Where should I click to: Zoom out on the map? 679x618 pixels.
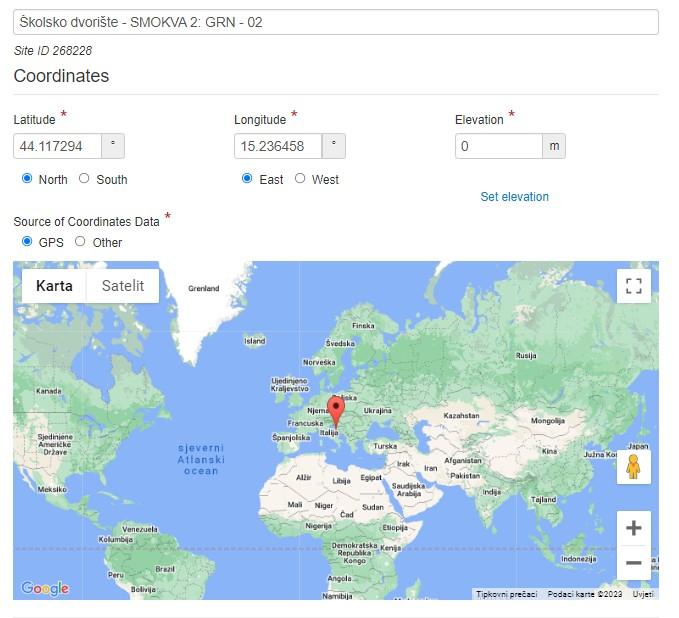633,563
